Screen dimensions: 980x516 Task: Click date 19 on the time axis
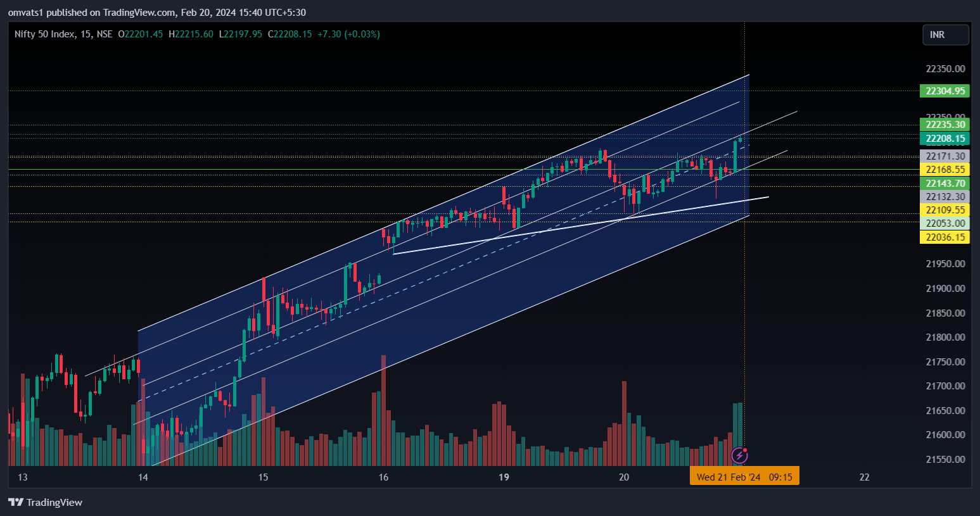(504, 477)
